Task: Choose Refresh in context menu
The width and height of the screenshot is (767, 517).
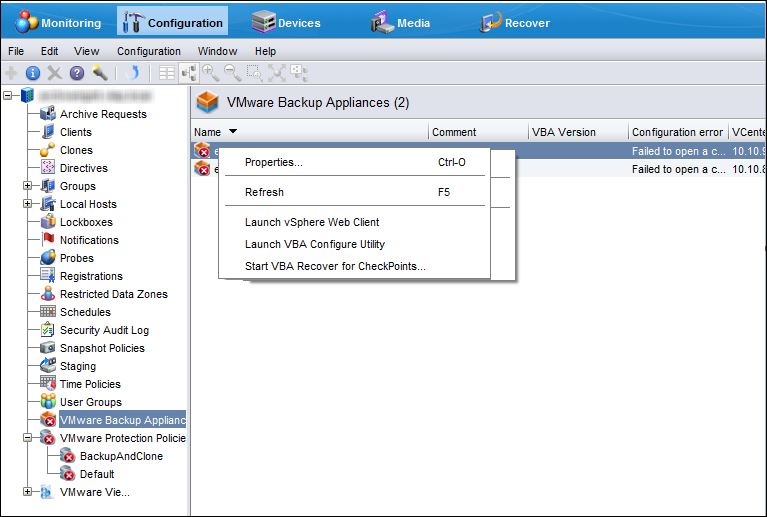Action: [x=355, y=192]
